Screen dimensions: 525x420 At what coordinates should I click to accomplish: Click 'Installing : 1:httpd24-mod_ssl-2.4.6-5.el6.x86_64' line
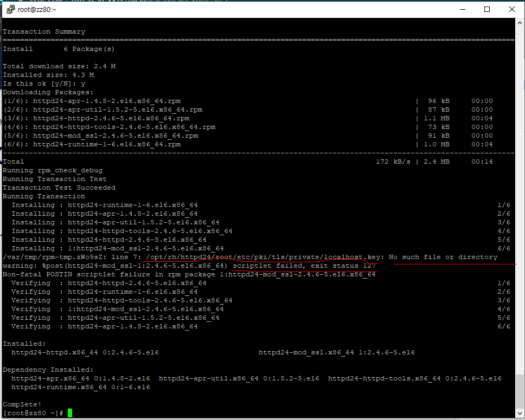261,249
